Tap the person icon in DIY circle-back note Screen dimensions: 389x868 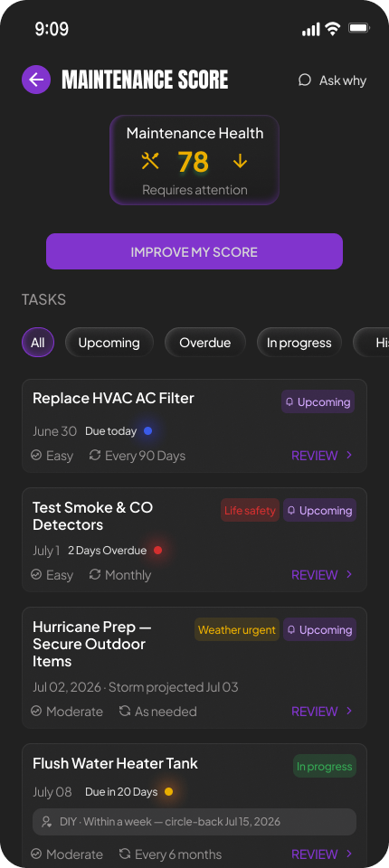point(47,822)
